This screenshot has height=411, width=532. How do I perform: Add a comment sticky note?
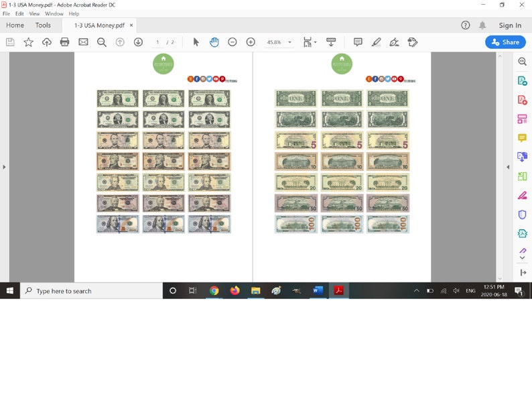(358, 42)
